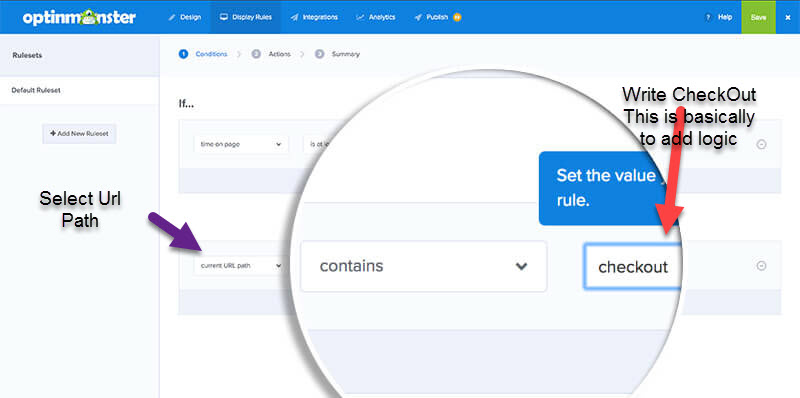Screen dimensions: 800x398
Task: Select the Default Ruleset item
Action: 80,90
